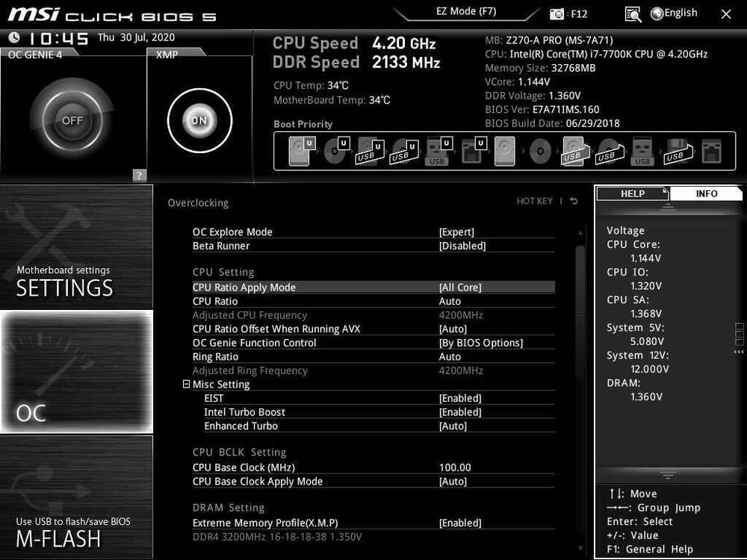
Task: Open OC Genie Function Control option
Action: point(373,343)
